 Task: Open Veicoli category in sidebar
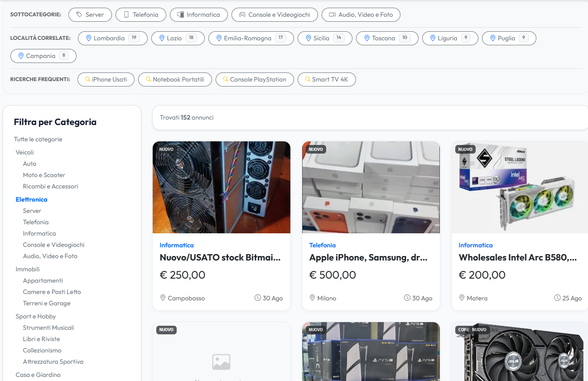pyautogui.click(x=25, y=152)
